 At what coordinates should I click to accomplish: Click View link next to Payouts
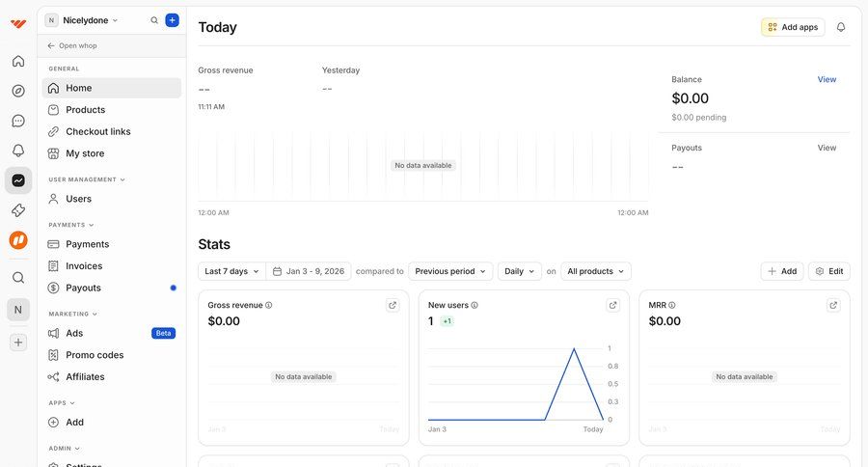coord(827,148)
